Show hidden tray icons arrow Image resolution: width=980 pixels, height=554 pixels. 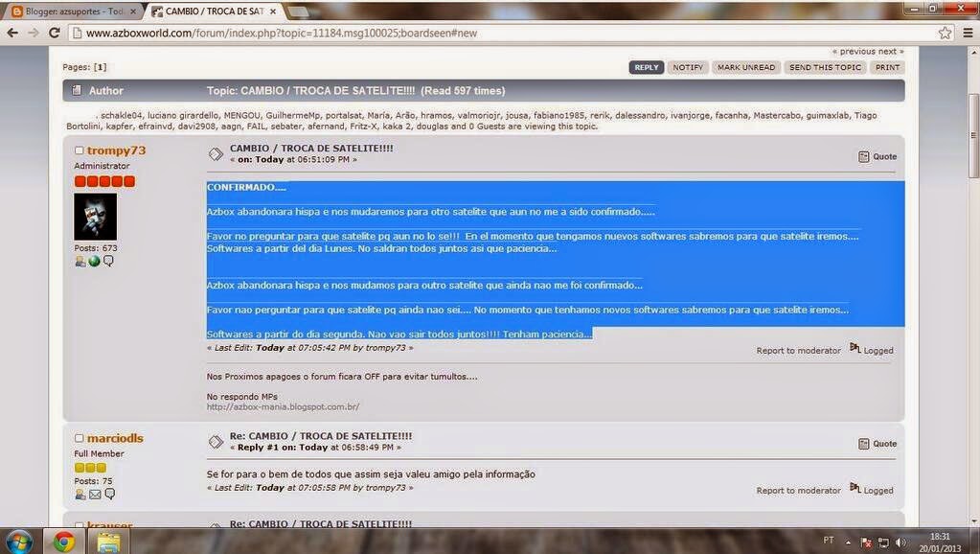[x=848, y=542]
